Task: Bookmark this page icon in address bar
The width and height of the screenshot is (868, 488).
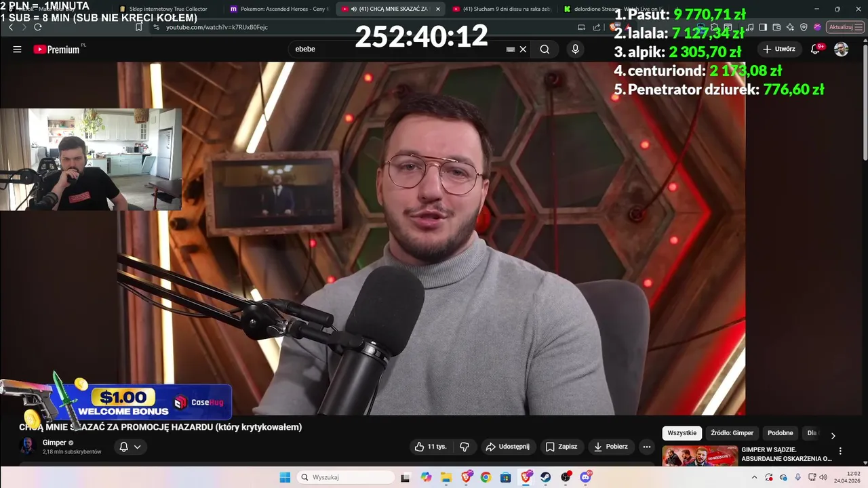Action: 138,27
